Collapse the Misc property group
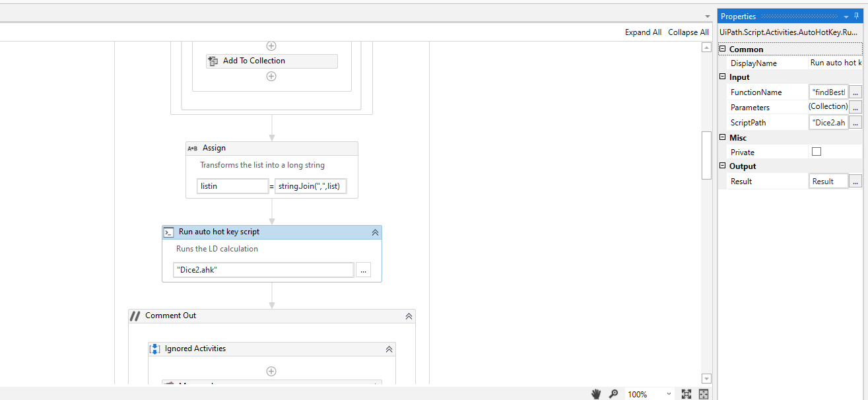Viewport: 868px width, 400px height. point(723,138)
